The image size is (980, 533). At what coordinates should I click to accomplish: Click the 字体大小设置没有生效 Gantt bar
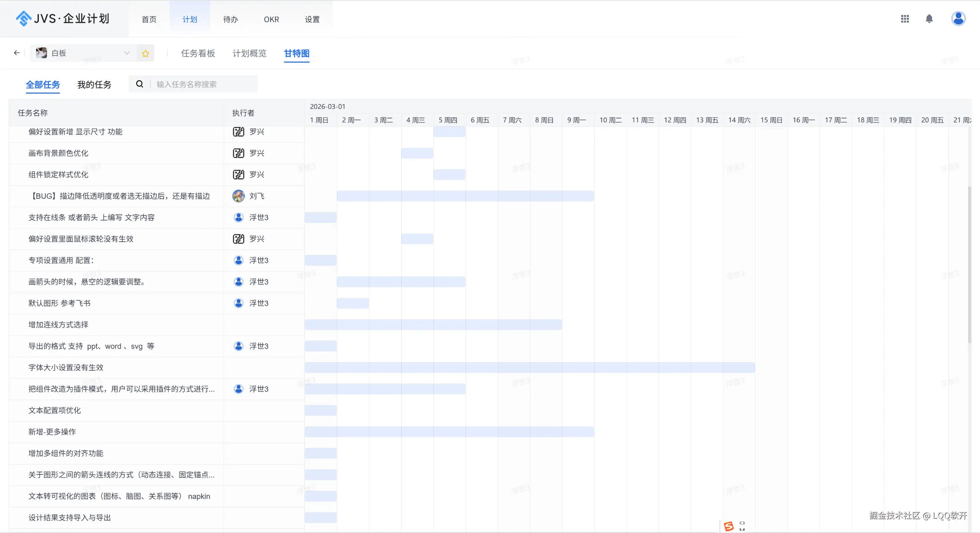[x=529, y=368]
